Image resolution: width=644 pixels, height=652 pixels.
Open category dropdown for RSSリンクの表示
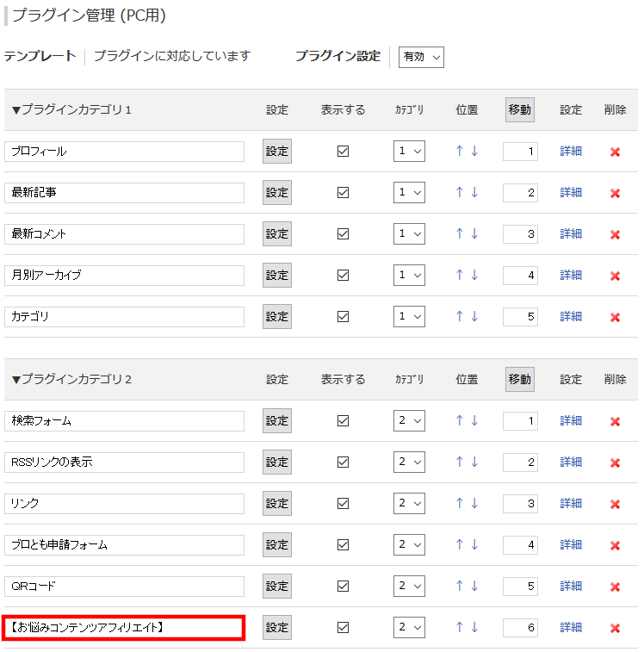(x=409, y=462)
